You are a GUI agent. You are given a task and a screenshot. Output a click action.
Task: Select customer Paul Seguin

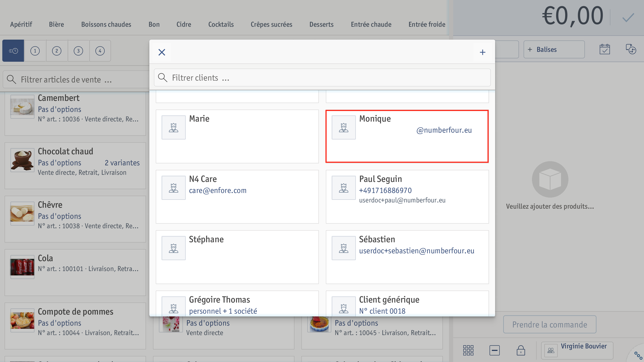tap(407, 197)
